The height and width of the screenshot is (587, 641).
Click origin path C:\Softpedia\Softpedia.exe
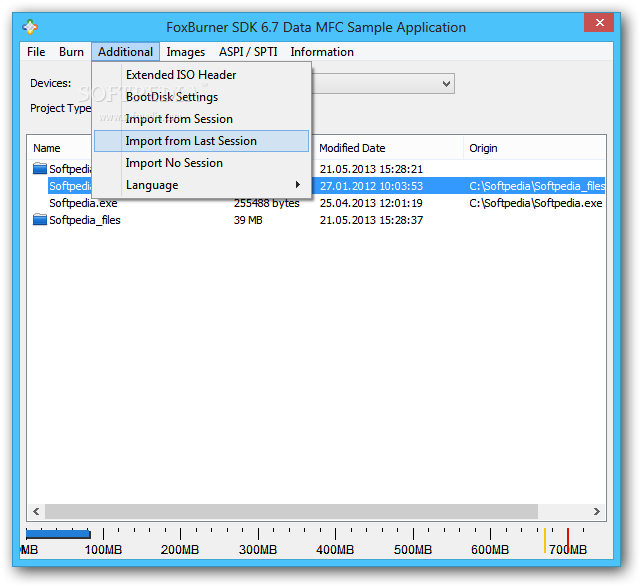(536, 203)
